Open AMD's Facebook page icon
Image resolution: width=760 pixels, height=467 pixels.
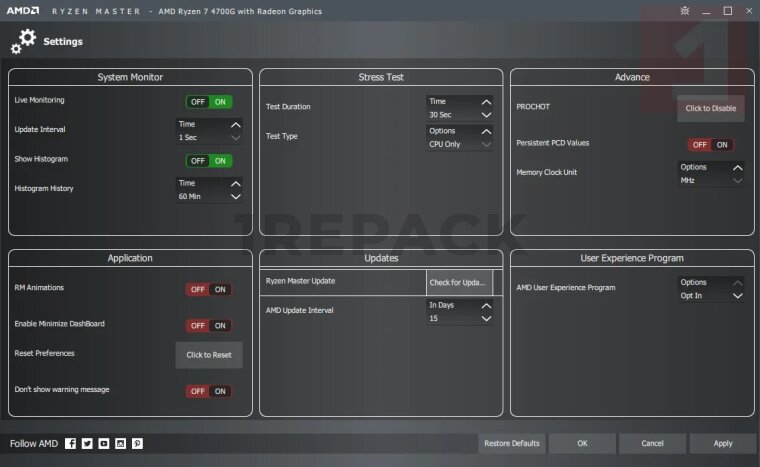tap(71, 443)
